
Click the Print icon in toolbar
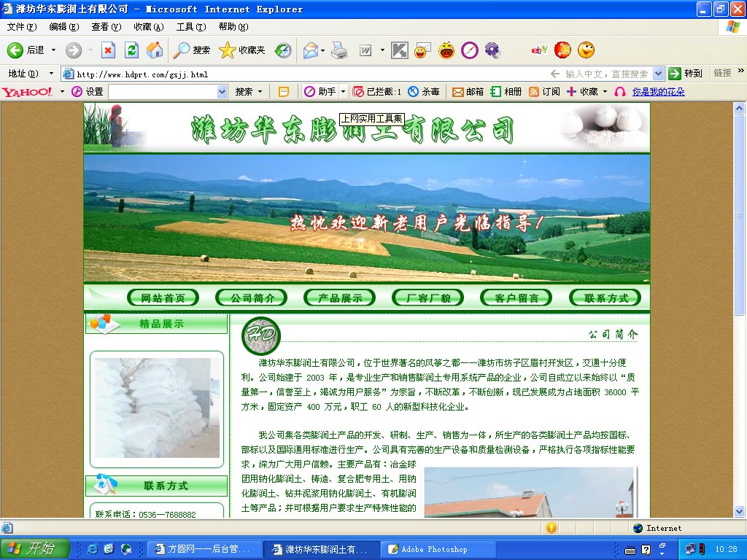[x=339, y=50]
